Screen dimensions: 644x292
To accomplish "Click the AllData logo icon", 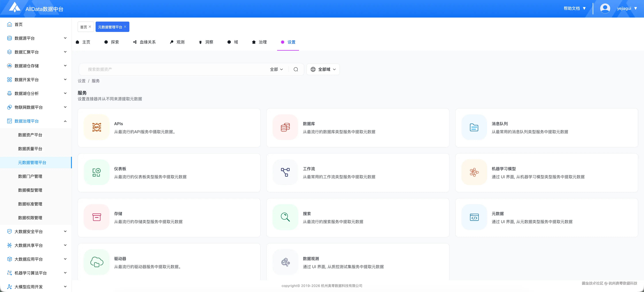I will coord(15,7).
